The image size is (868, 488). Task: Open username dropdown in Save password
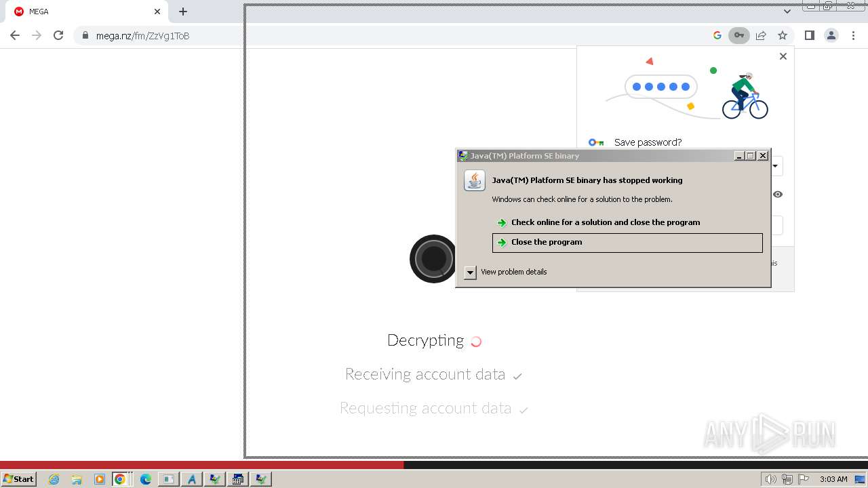tap(775, 166)
